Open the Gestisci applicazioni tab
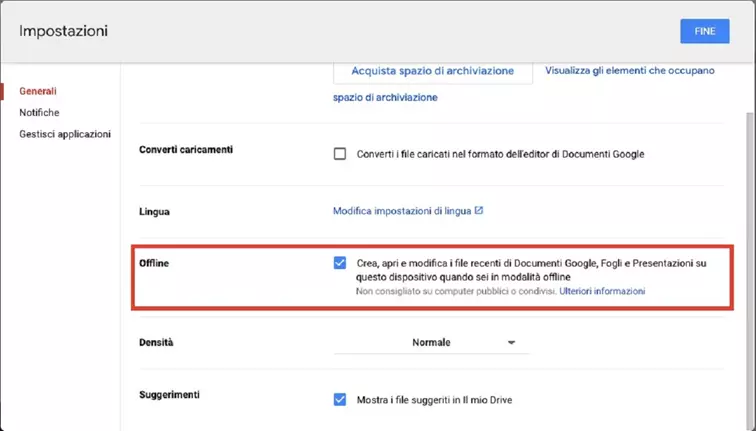 point(65,134)
